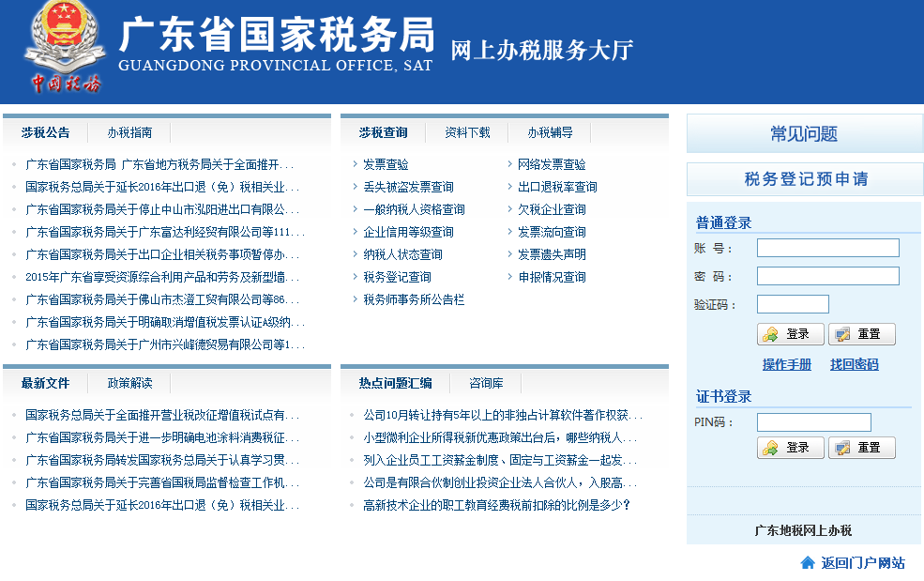Open 广东地税网上办税 link
This screenshot has width=924, height=581.
click(x=803, y=530)
